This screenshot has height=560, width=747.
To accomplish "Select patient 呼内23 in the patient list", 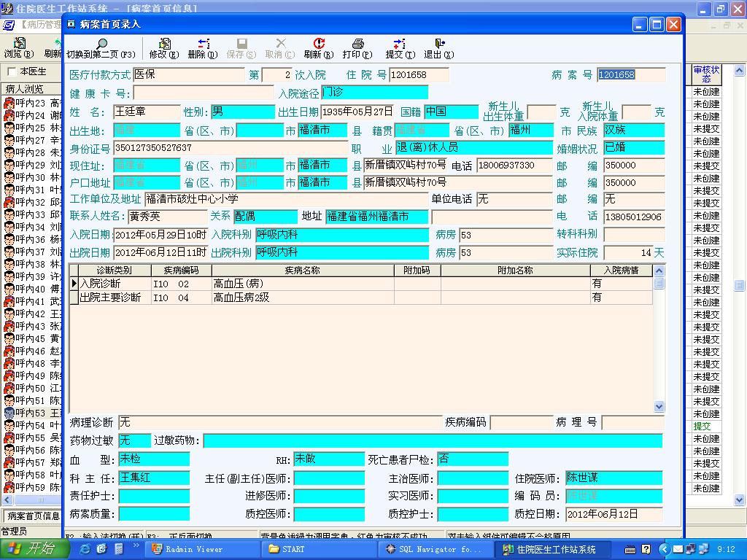I will 32,103.
